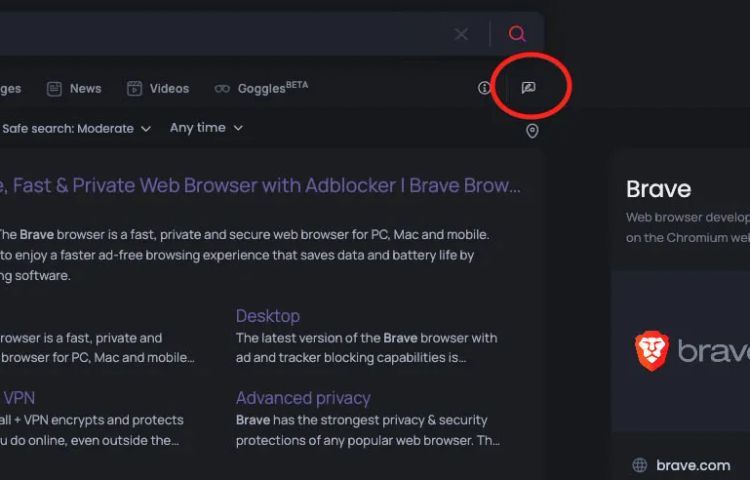Screen dimensions: 750x480
Task: Open the Brave Browser result title link
Action: (x=260, y=185)
